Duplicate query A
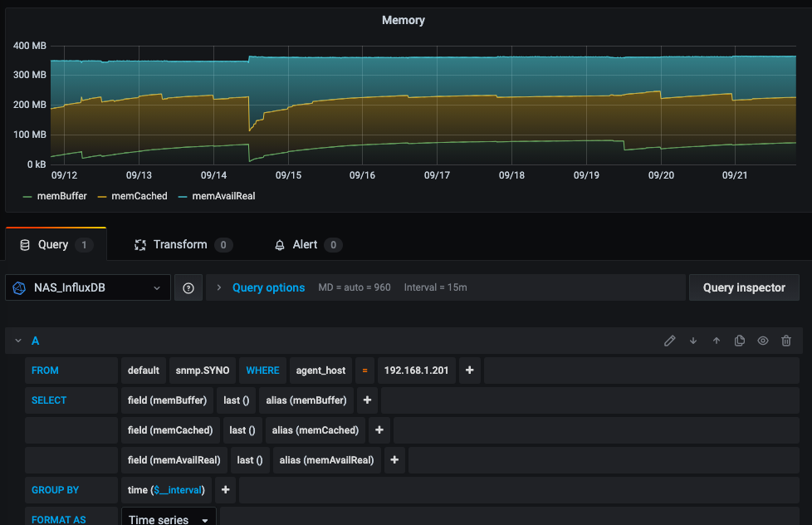812x525 pixels. (x=740, y=341)
